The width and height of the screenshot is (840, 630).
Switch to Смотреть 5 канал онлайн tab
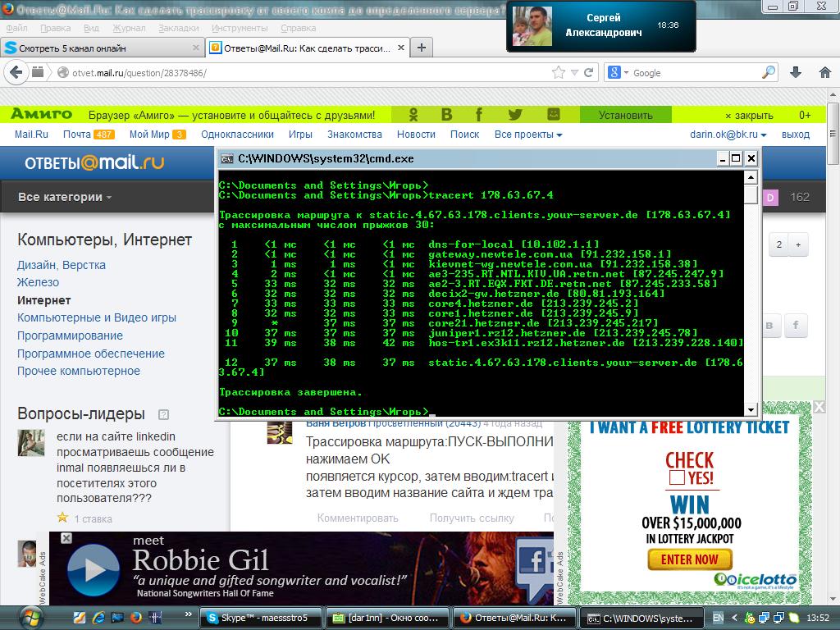click(x=103, y=48)
